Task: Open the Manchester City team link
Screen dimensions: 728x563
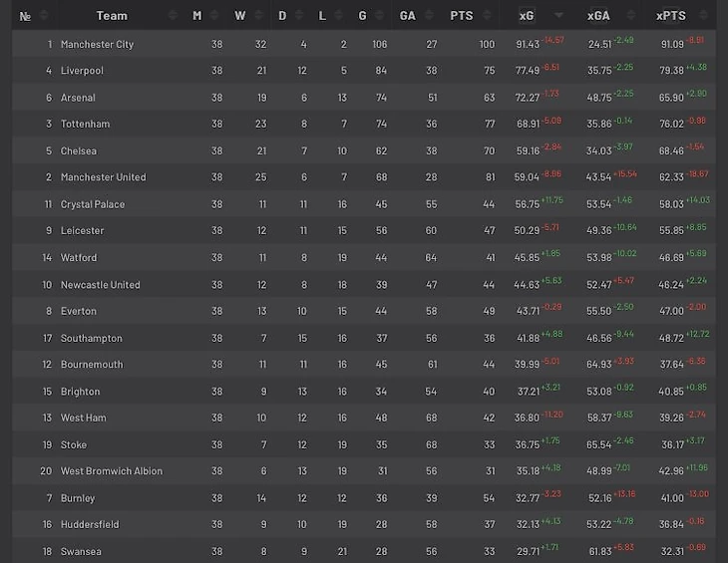Action: click(x=97, y=44)
